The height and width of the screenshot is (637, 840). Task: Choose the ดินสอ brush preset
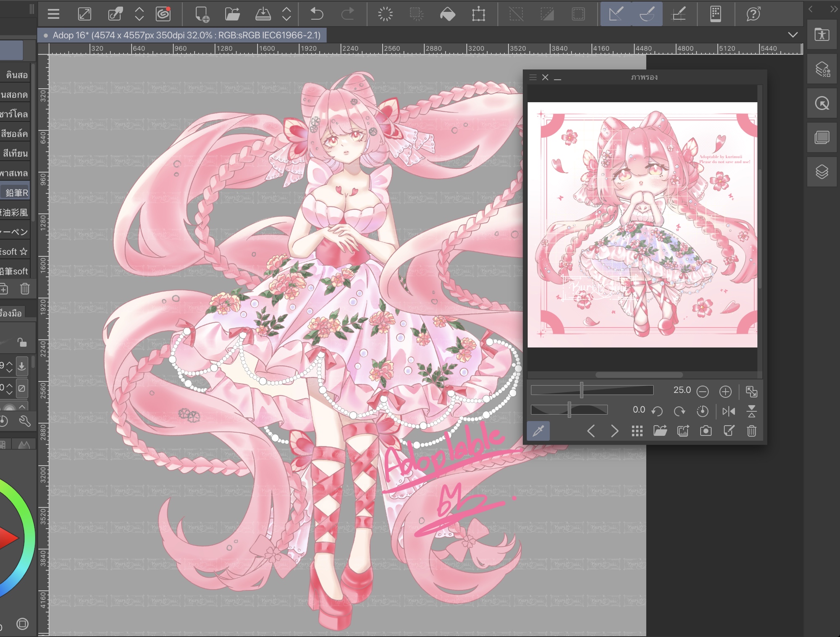tap(16, 75)
